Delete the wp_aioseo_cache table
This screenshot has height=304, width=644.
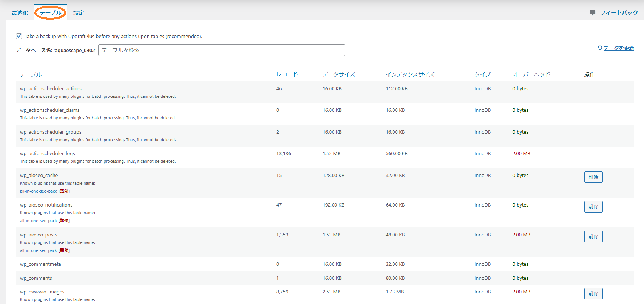[x=593, y=177]
